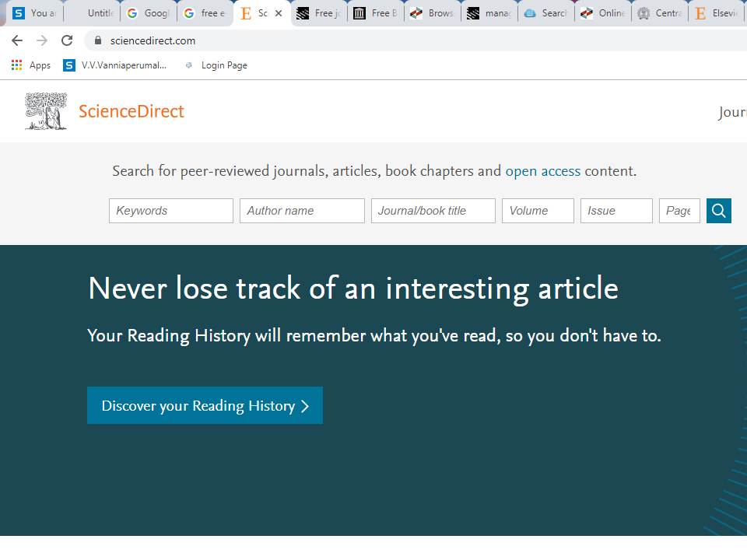
Task: Open the Journals navigation menu
Action: [x=732, y=112]
